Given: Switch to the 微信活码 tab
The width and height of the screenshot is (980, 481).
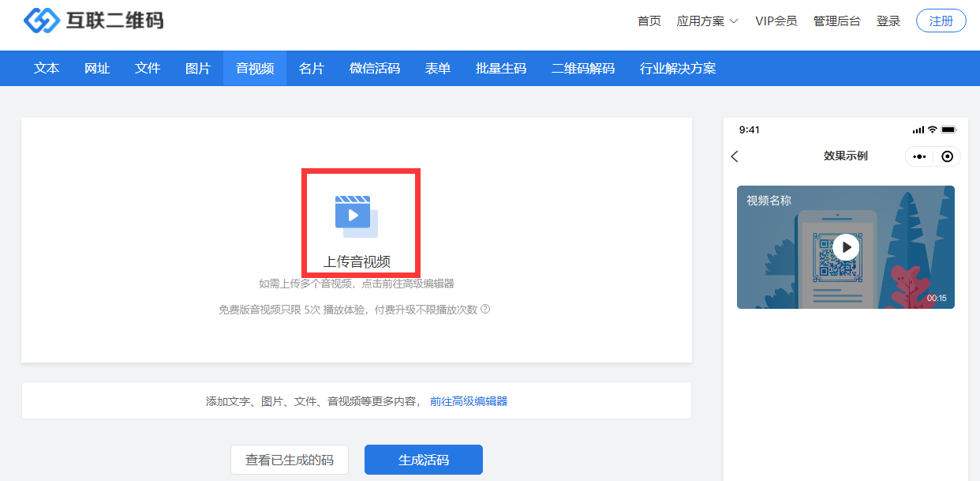Looking at the screenshot, I should point(375,69).
